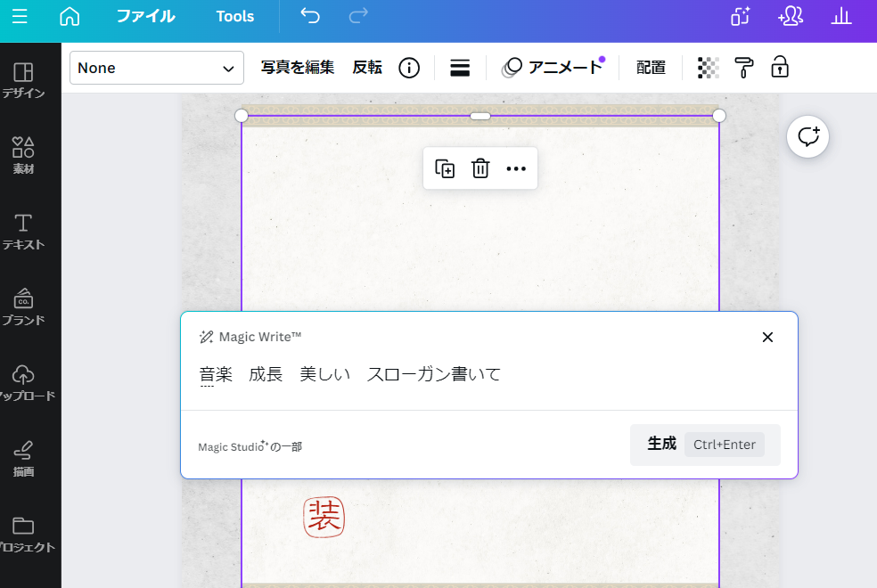Click 反転 flip button

(367, 68)
